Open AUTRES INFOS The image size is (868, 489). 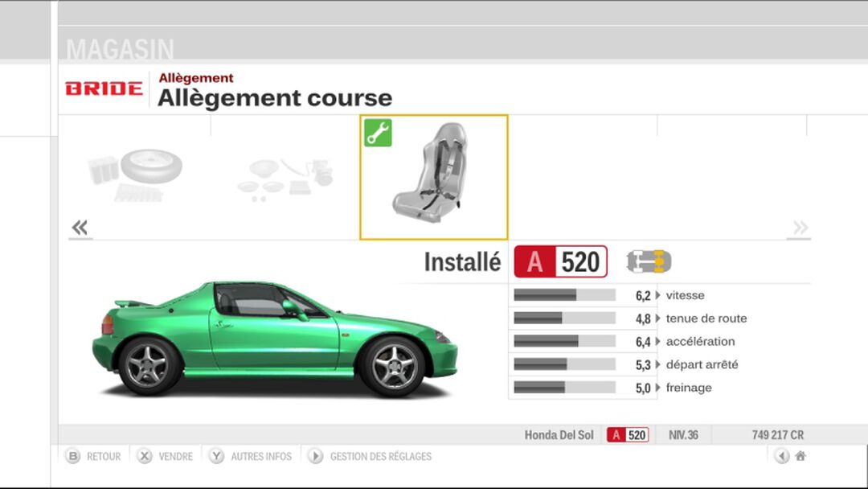(261, 456)
